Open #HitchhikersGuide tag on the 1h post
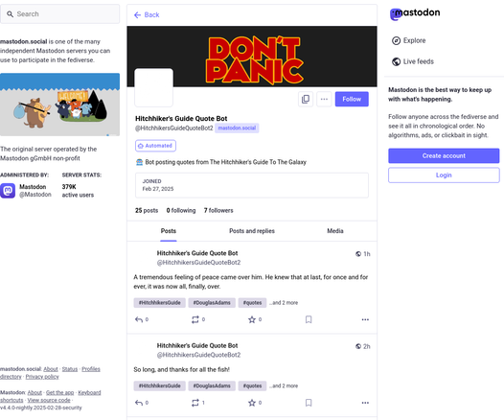 point(159,303)
